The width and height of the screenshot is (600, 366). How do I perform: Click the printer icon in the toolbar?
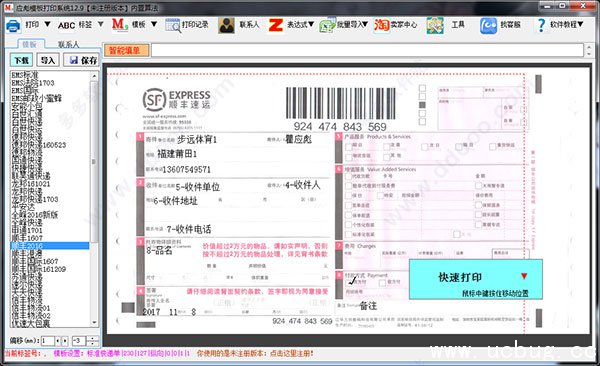[x=13, y=25]
